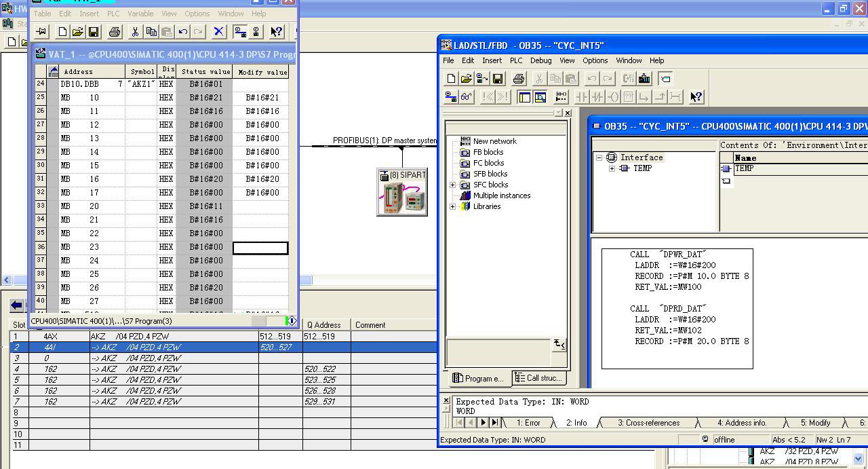This screenshot has width=868, height=469.
Task: Click Status value column header
Action: (204, 71)
